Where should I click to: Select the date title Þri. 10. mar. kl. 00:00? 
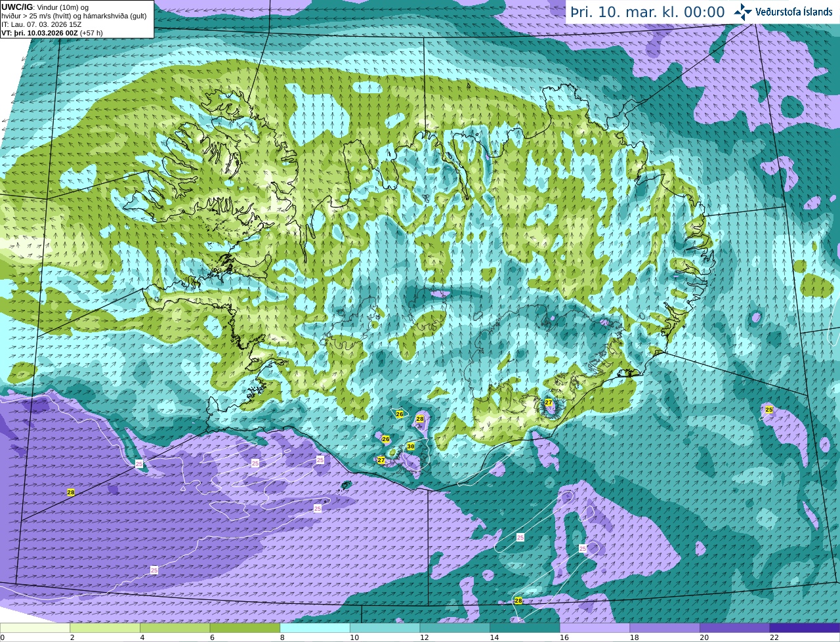click(648, 12)
